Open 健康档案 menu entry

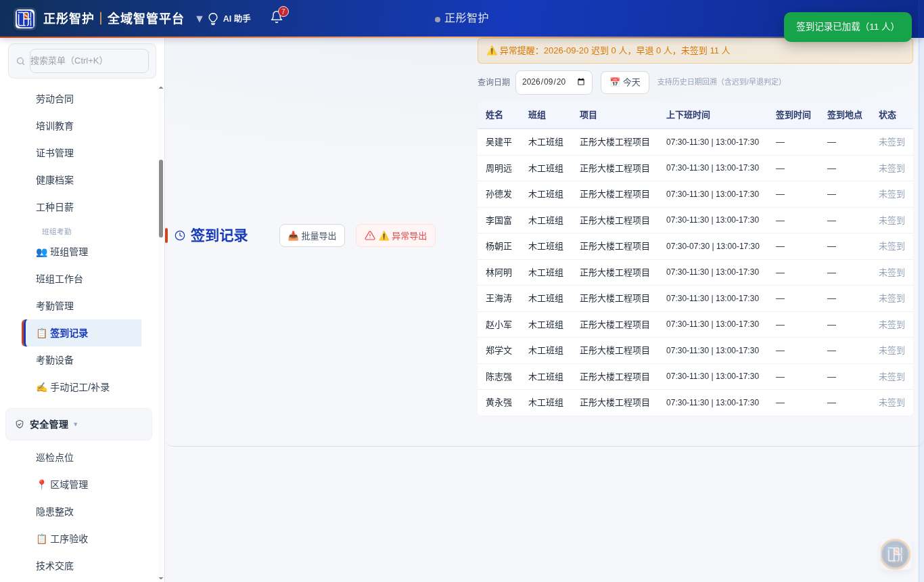coord(55,180)
